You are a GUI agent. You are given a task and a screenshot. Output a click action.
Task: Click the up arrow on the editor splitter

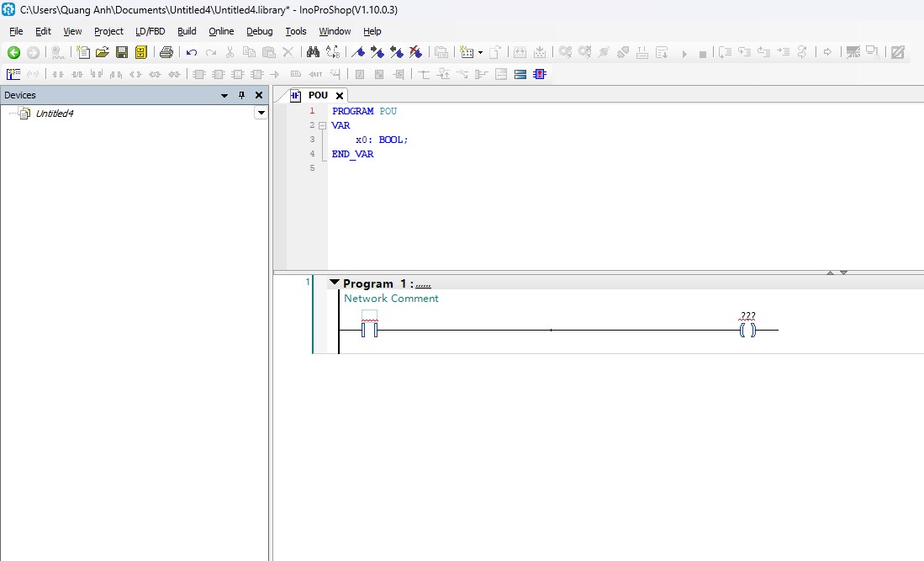tap(830, 273)
